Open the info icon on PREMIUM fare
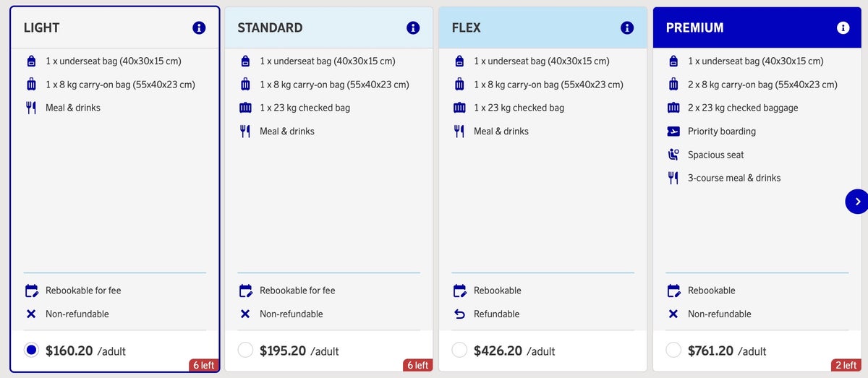The height and width of the screenshot is (378, 868). pyautogui.click(x=843, y=28)
